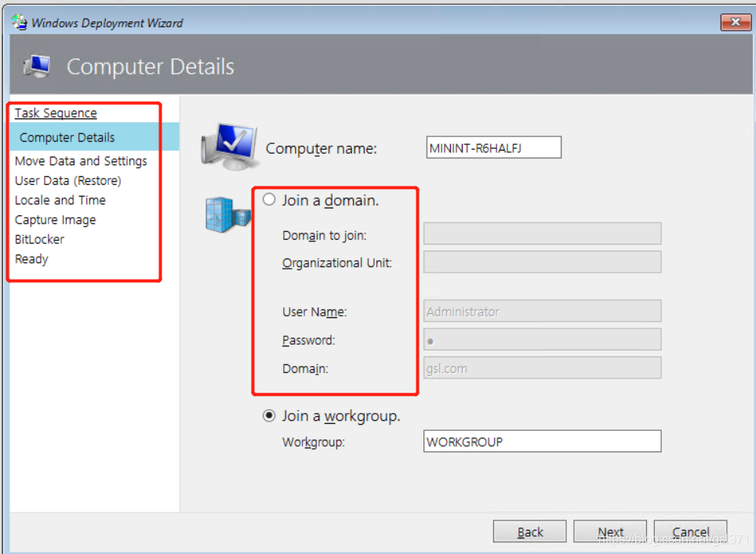The image size is (756, 554).
Task: Click the Password field
Action: tap(543, 339)
